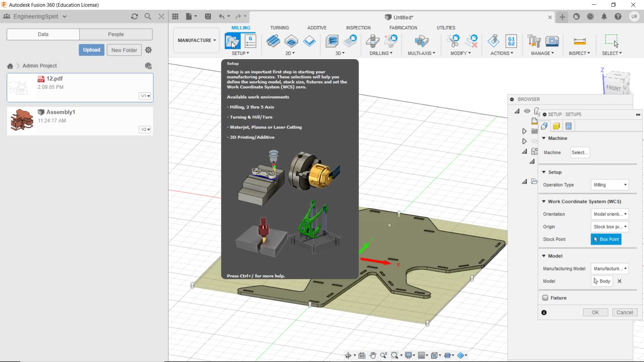
Task: Click the Look At icon in navigation bar
Action: click(362, 355)
